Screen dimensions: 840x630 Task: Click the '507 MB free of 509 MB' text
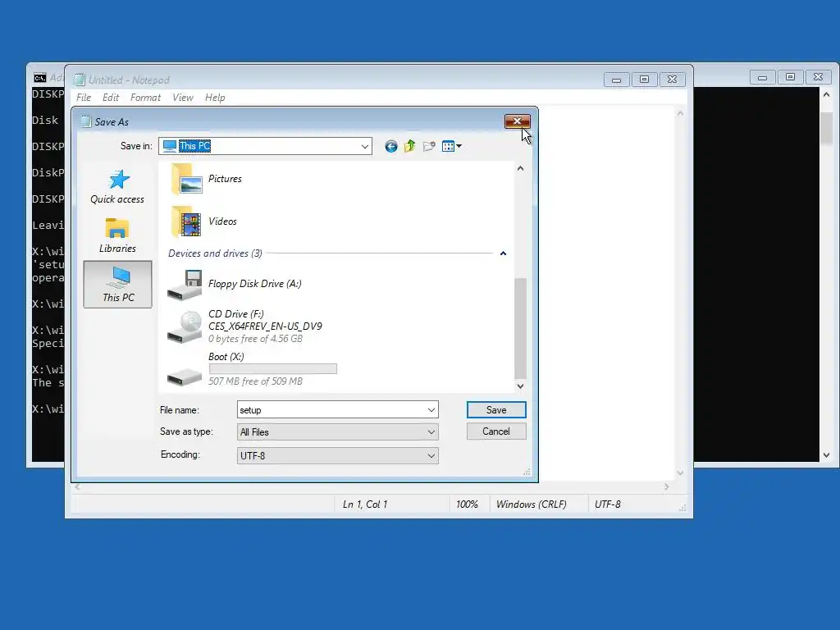[256, 381]
